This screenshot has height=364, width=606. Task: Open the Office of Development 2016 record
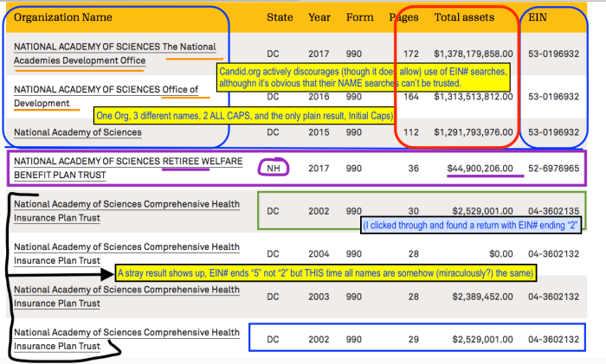(106, 96)
